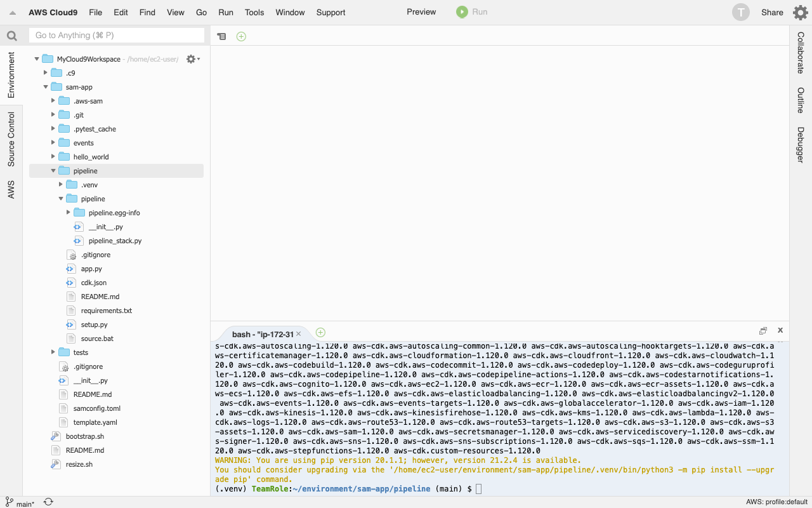Viewport: 812px width, 508px height.
Task: Click the cdk.json file icon
Action: (70, 283)
